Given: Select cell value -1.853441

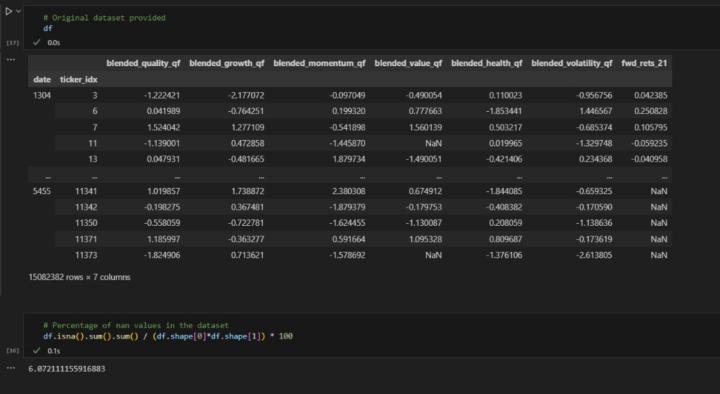Looking at the screenshot, I should coord(504,111).
